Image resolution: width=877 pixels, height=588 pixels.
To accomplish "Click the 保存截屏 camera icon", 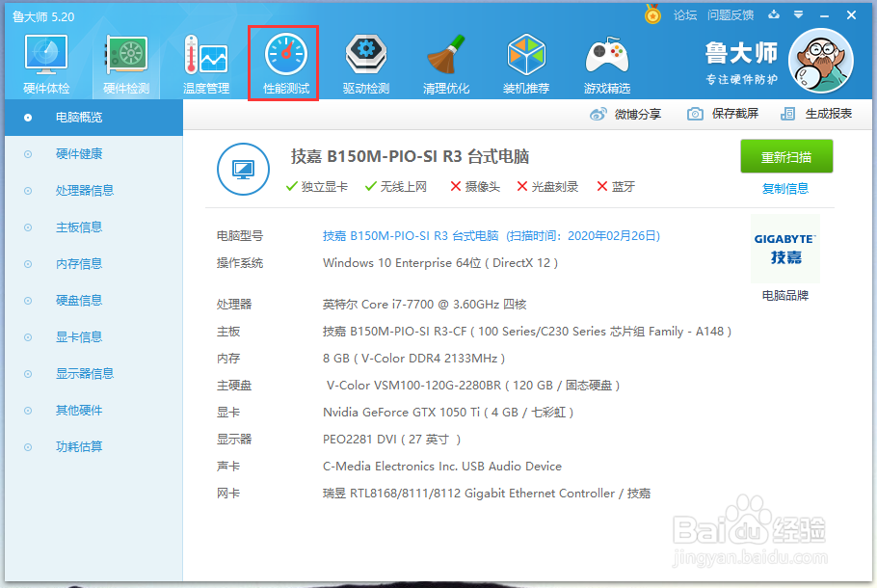I will tap(695, 114).
